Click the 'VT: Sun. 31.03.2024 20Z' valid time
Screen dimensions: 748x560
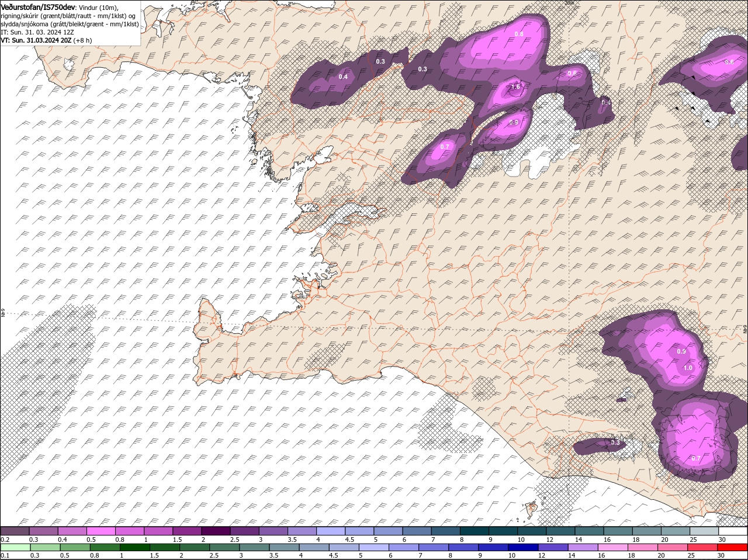click(x=36, y=40)
